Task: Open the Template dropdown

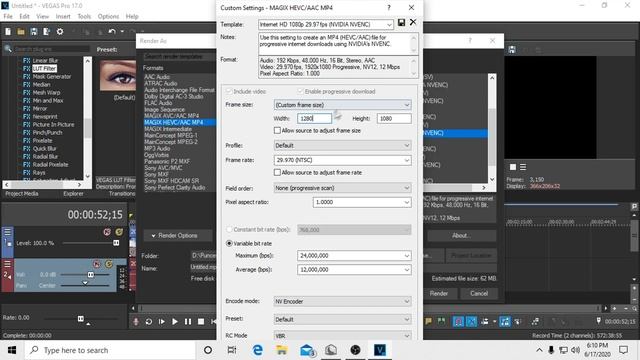Action: click(x=389, y=24)
